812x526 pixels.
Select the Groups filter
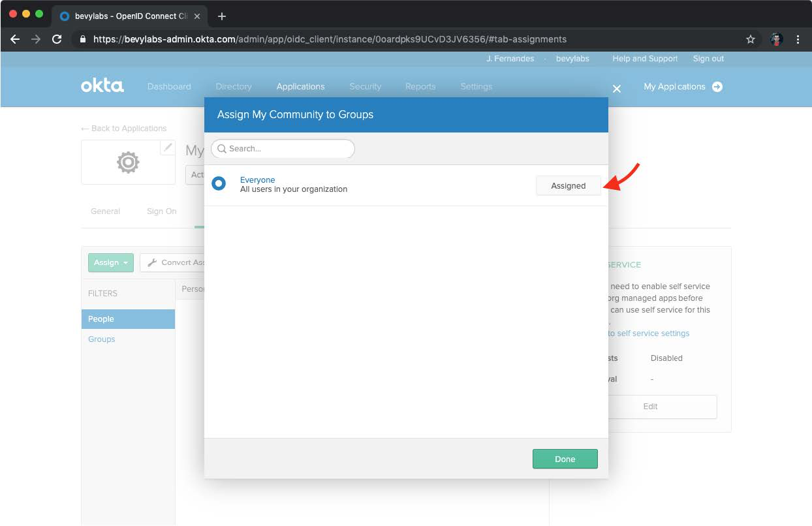(x=102, y=339)
